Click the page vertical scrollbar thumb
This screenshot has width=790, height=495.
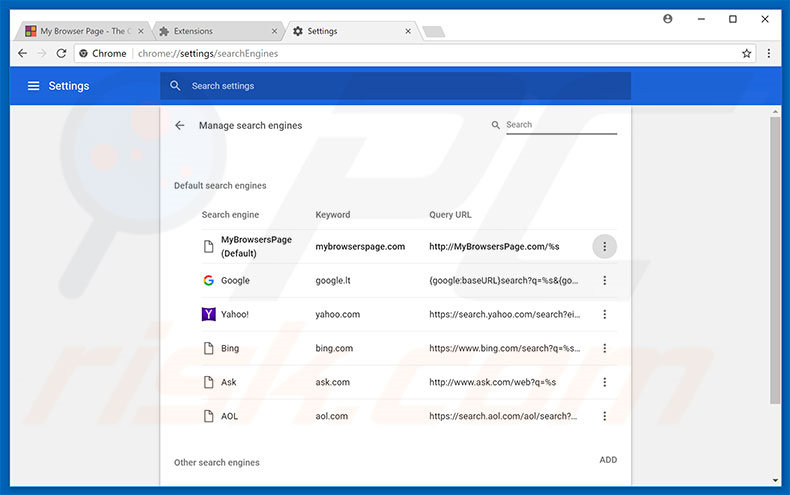(x=775, y=260)
